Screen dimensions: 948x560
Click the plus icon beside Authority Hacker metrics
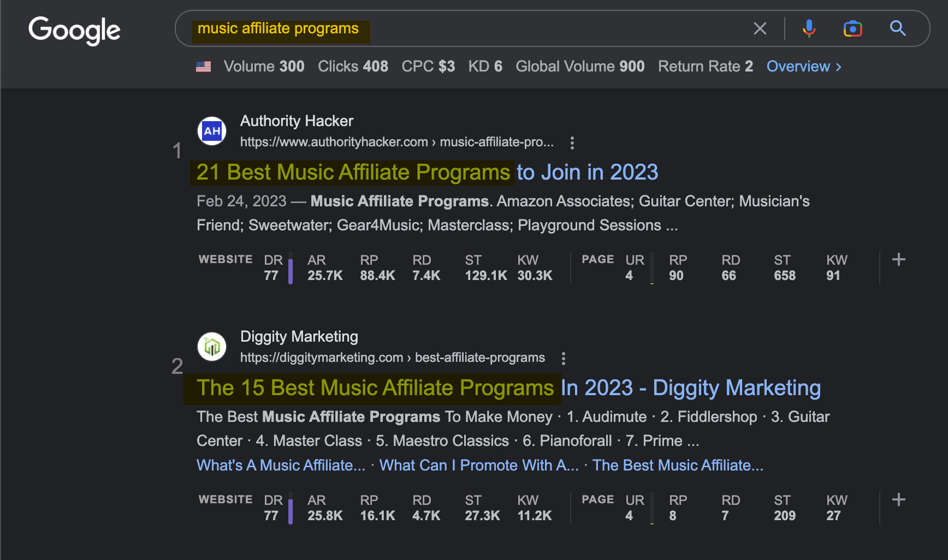tap(898, 259)
